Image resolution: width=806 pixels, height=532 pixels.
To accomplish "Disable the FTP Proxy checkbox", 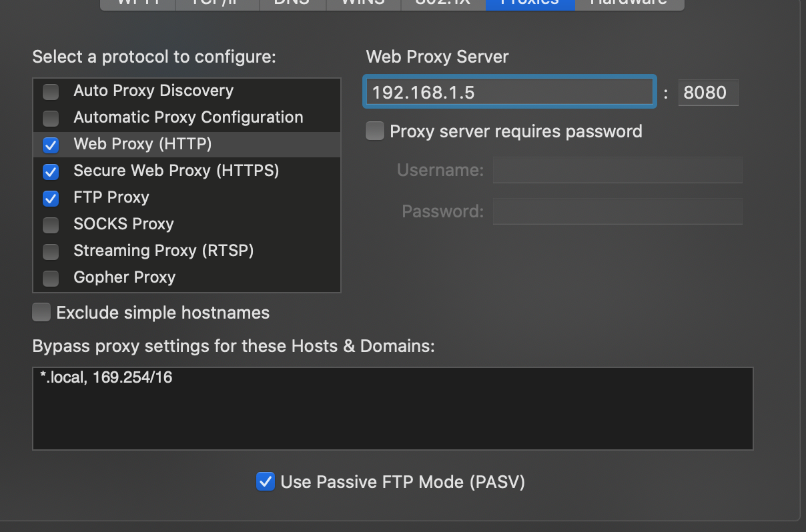I will [x=50, y=198].
